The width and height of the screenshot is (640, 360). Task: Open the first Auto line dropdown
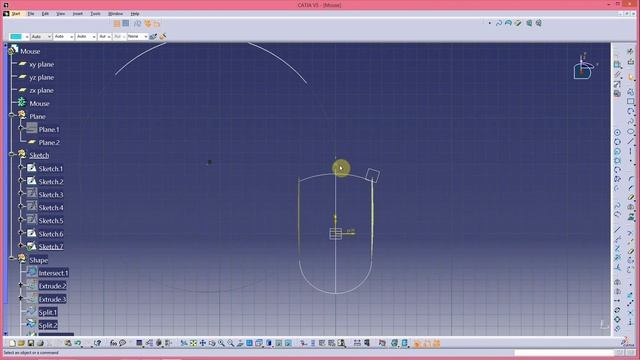point(49,36)
